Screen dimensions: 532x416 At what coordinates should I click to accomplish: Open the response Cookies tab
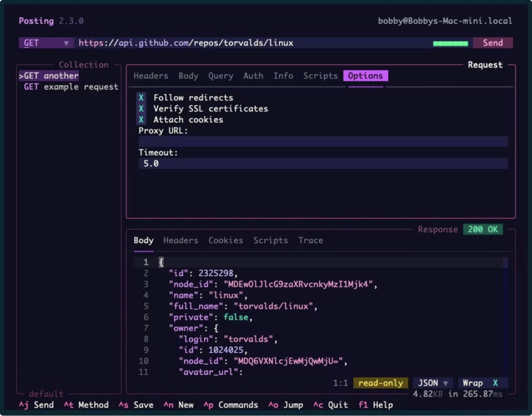tap(226, 241)
